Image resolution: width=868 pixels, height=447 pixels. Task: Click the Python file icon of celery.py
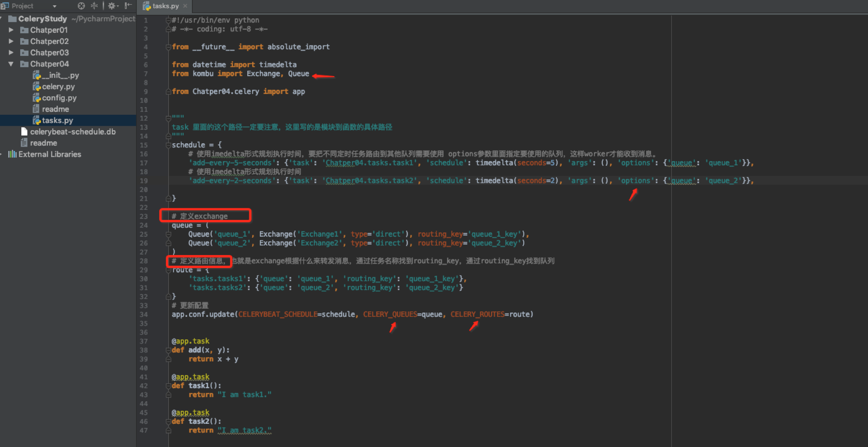(37, 87)
